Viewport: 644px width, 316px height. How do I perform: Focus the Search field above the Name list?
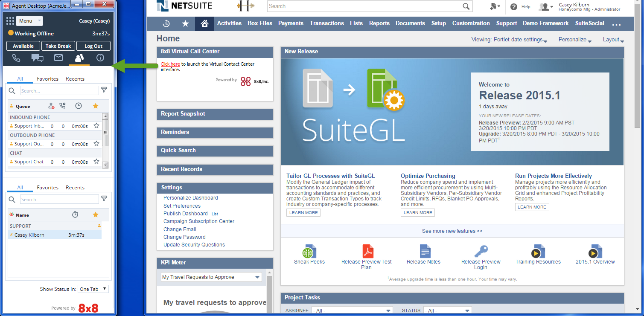(x=59, y=200)
